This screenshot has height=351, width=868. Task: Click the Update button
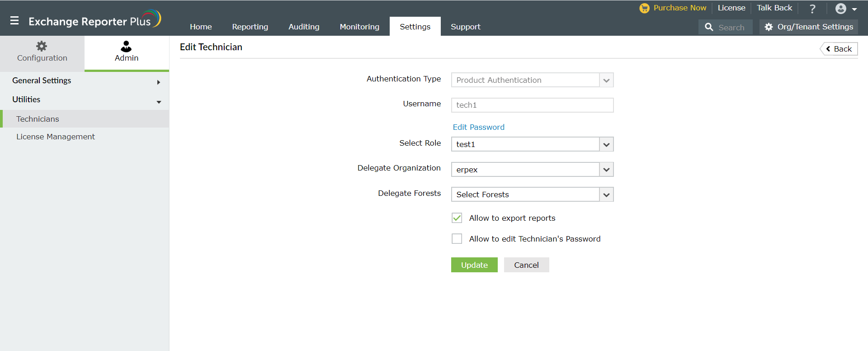474,265
